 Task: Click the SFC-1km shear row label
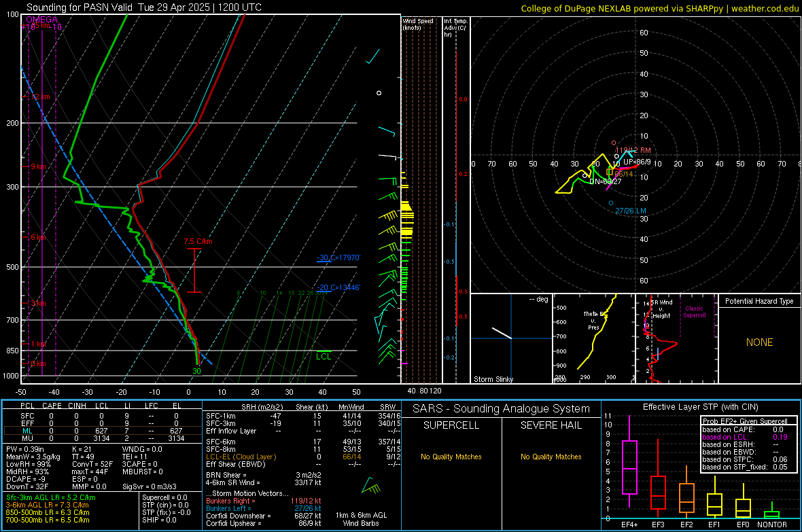coord(221,416)
